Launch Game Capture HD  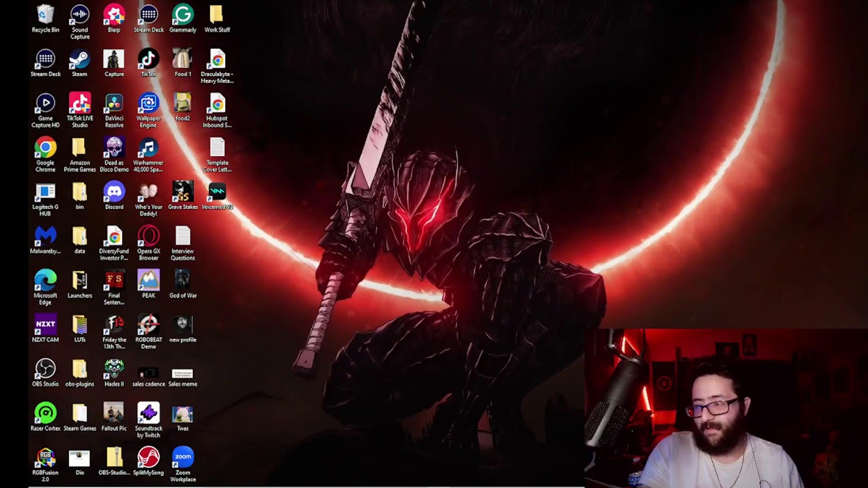tap(45, 110)
